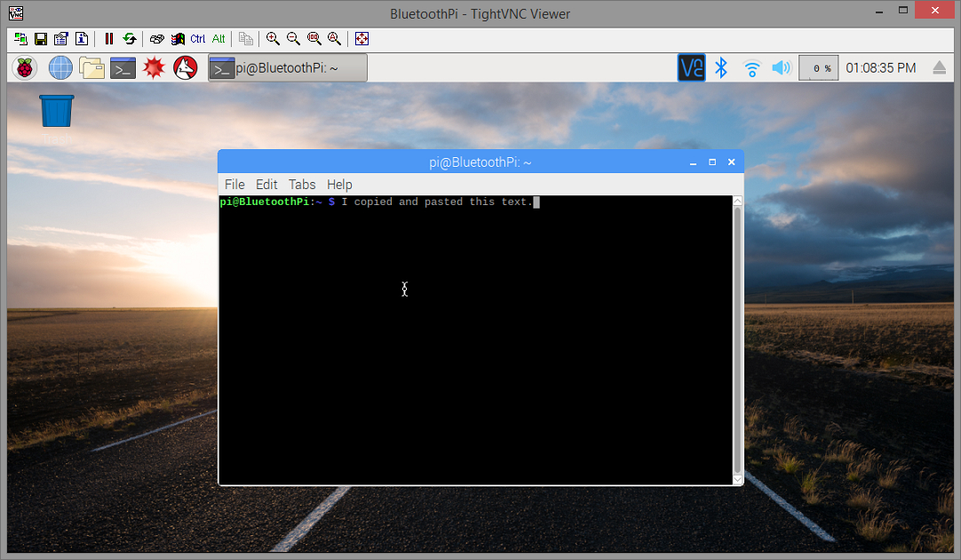The width and height of the screenshot is (961, 560).
Task: Open the speaker volume control
Action: point(782,67)
